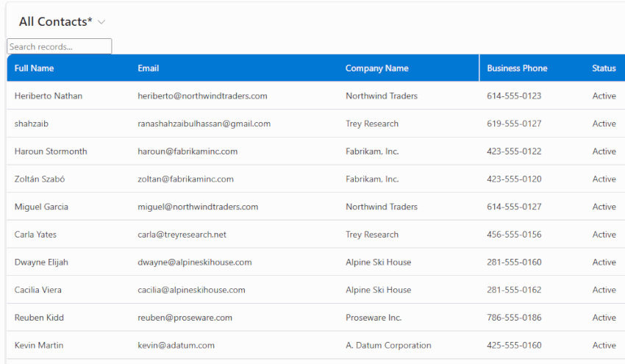Click Trey Research in Carla Yates's row

(x=372, y=235)
